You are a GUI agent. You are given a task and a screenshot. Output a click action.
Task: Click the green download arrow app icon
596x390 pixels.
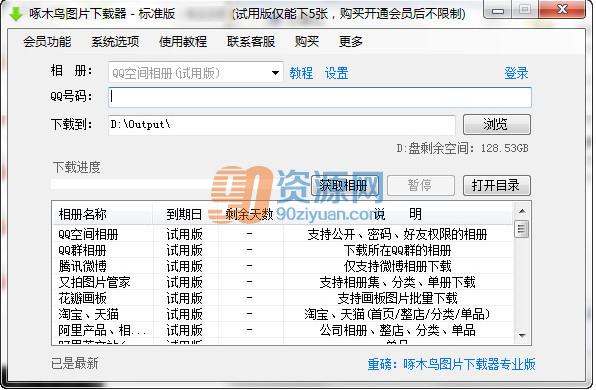(16, 14)
